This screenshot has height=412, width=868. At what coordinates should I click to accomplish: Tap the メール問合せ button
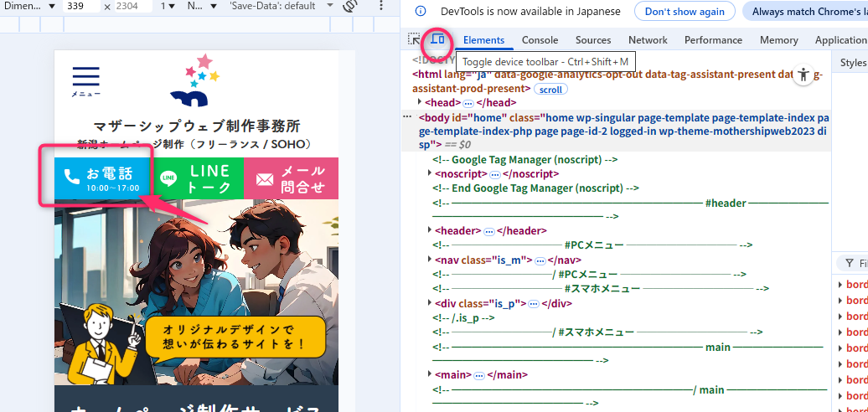click(292, 178)
